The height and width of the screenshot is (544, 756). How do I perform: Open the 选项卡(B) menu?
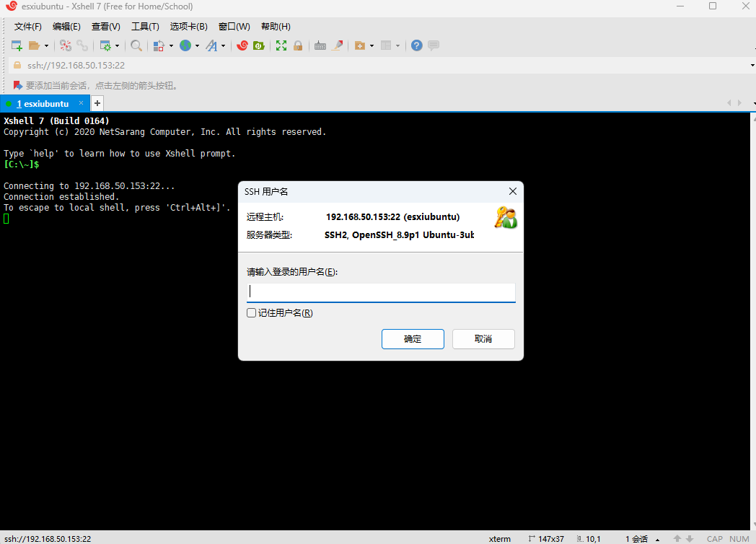(188, 27)
